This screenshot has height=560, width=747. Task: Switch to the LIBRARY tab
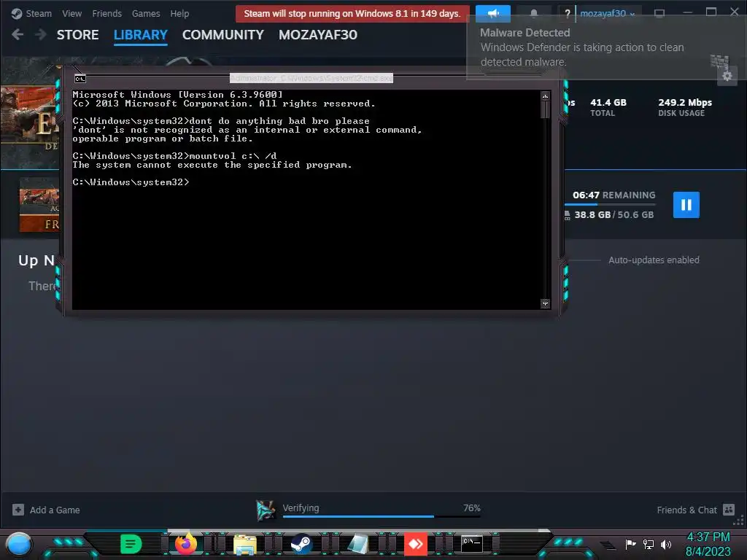pyautogui.click(x=141, y=35)
